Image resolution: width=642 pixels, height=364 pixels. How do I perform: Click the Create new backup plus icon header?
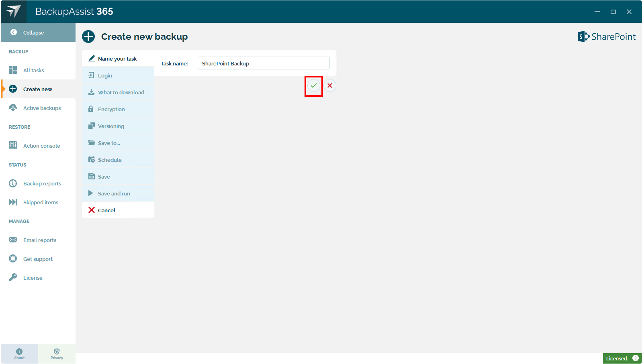88,37
